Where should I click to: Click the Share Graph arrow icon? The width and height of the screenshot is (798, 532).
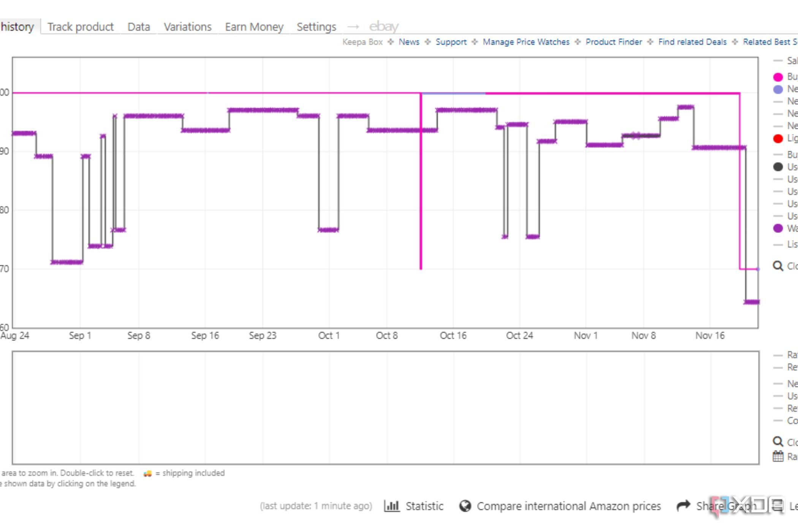tap(684, 506)
